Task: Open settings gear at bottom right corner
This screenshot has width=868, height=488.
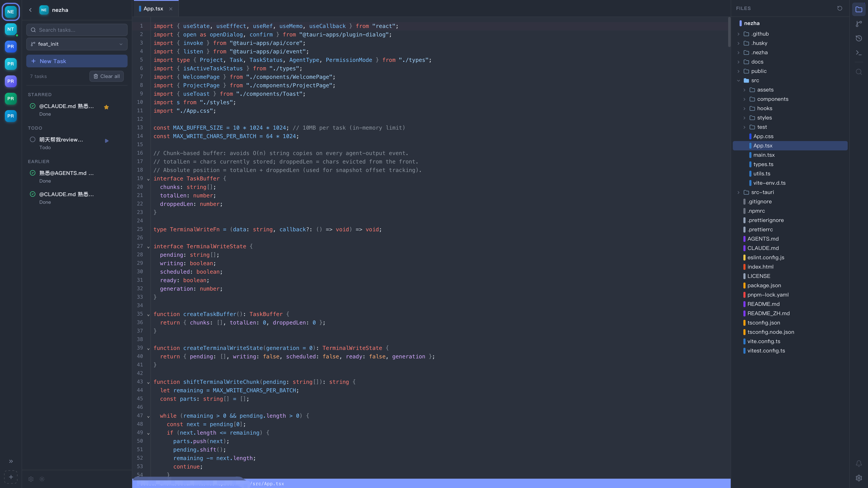Action: click(x=859, y=478)
